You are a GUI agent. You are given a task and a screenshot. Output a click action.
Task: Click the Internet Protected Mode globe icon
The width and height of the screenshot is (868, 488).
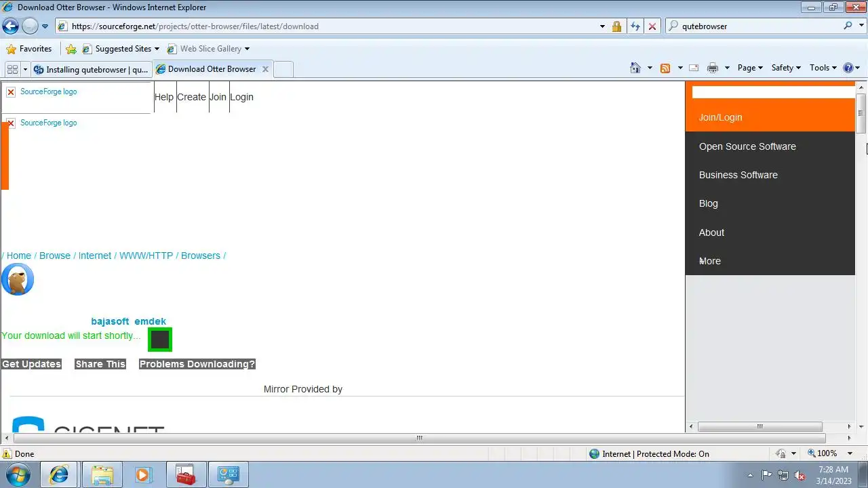point(595,454)
